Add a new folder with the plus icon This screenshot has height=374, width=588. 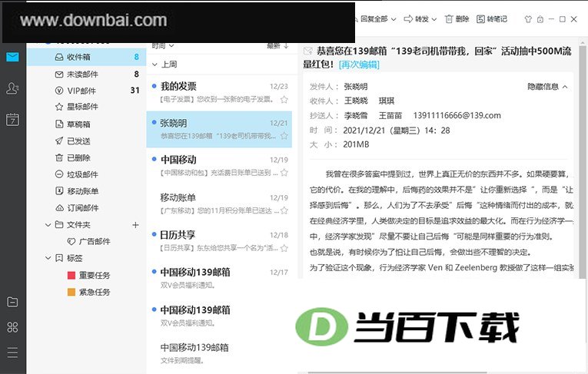pyautogui.click(x=135, y=225)
